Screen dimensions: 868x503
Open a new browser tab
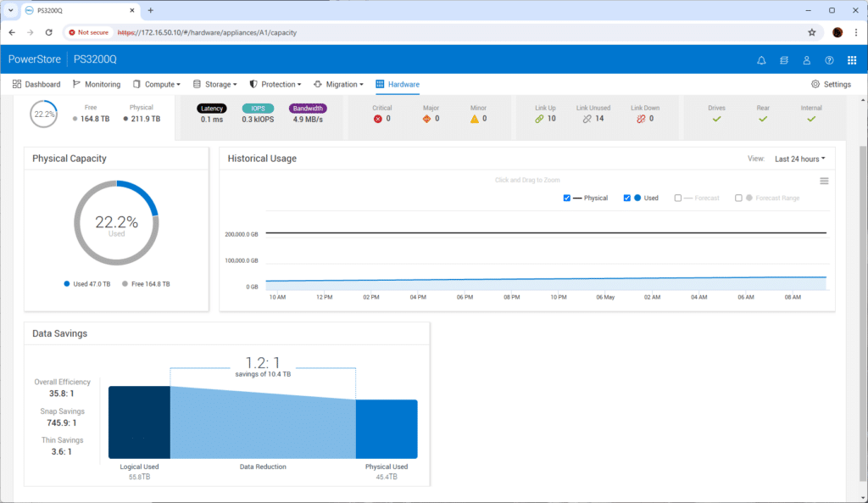pos(151,10)
